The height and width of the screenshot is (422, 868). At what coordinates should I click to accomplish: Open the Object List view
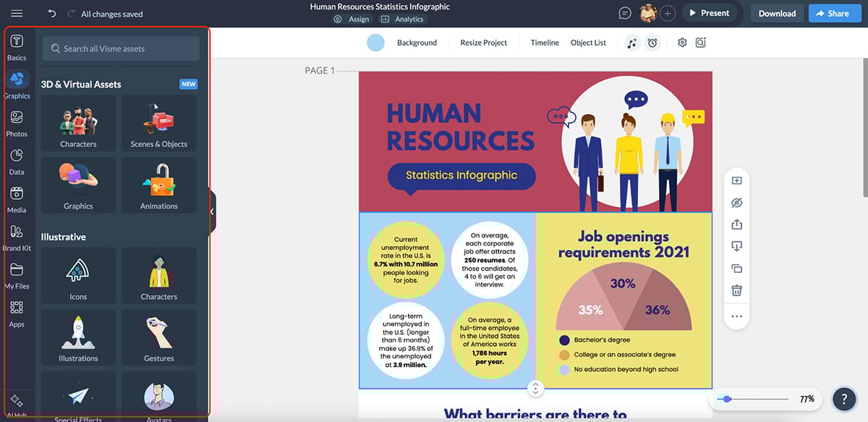pos(588,42)
